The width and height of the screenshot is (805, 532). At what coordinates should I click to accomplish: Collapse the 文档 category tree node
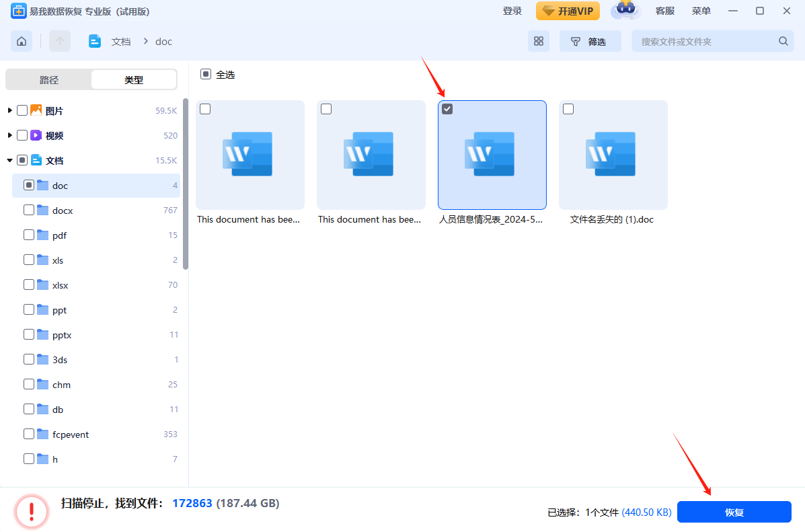9,161
